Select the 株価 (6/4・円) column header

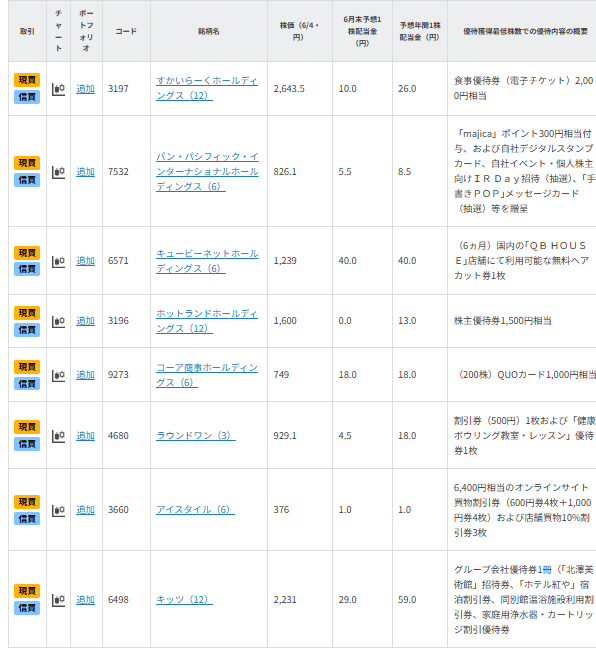(x=300, y=31)
